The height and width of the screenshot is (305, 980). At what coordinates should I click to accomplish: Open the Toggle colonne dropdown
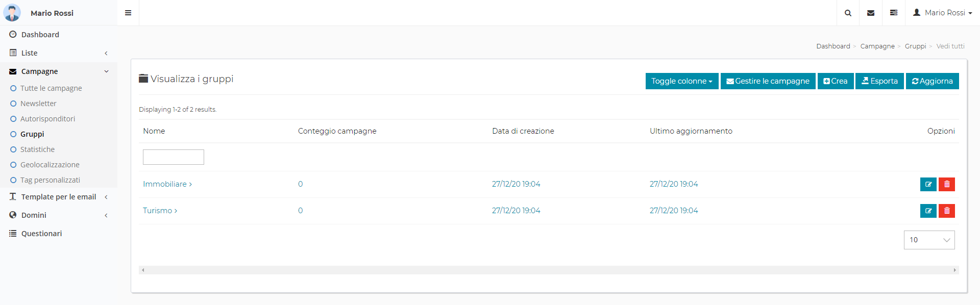coord(681,81)
